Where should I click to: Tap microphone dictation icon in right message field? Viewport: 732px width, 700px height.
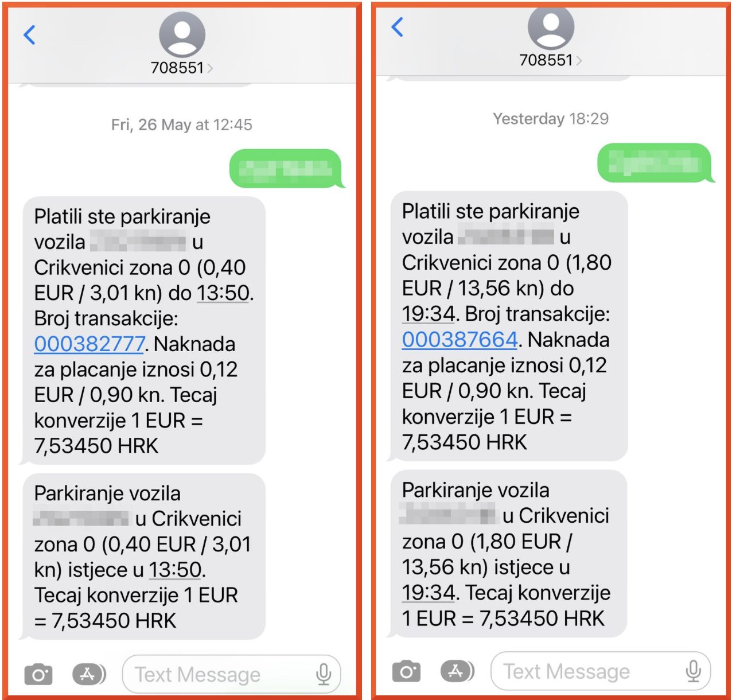(x=693, y=671)
